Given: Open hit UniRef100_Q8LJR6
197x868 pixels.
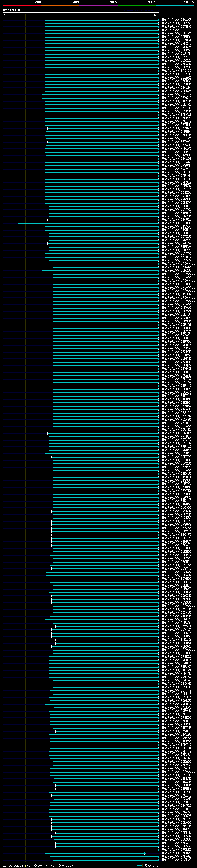Looking at the screenshot, I should coord(177,33).
